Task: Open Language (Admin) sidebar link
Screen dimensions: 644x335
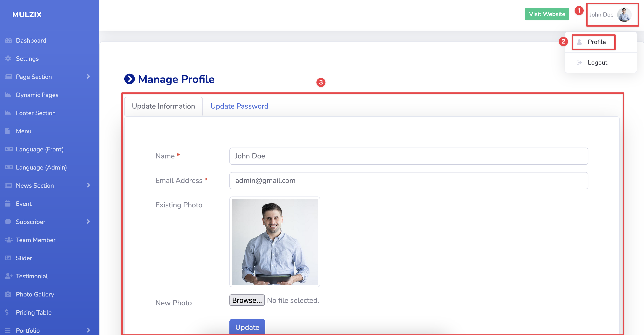Action: coord(41,167)
